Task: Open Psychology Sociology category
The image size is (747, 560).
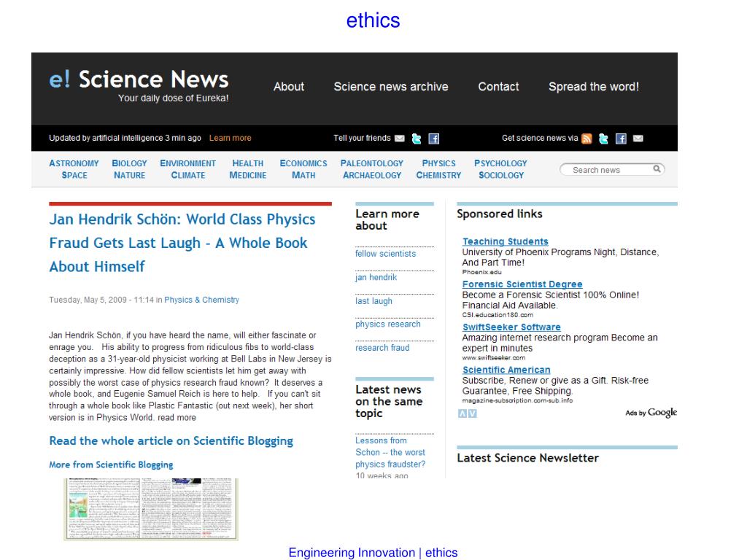Action: (x=500, y=169)
